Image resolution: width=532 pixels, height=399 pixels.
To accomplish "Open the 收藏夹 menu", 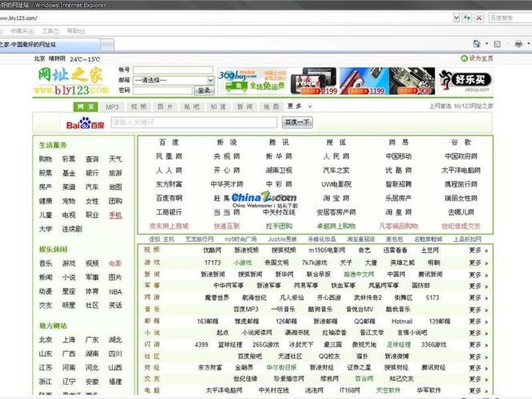I will pyautogui.click(x=23, y=31).
